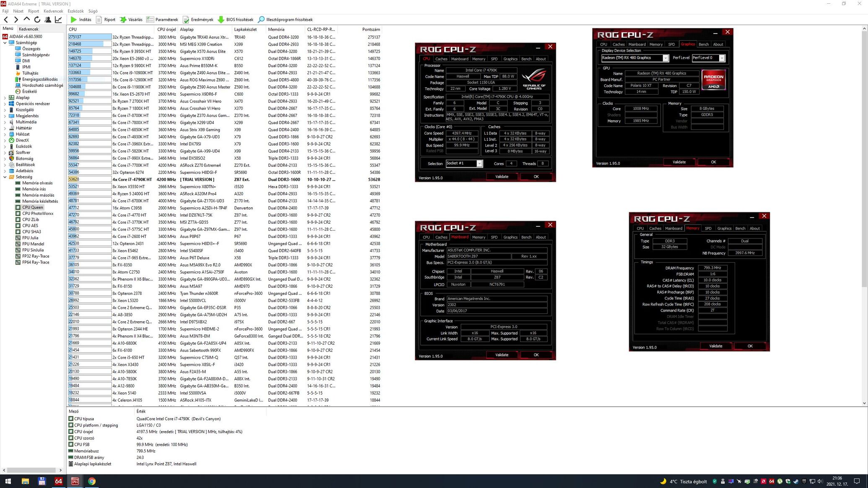This screenshot has height=488, width=868.
Task: Click Validate in CPU-Z Mainboard window
Action: coord(502,355)
